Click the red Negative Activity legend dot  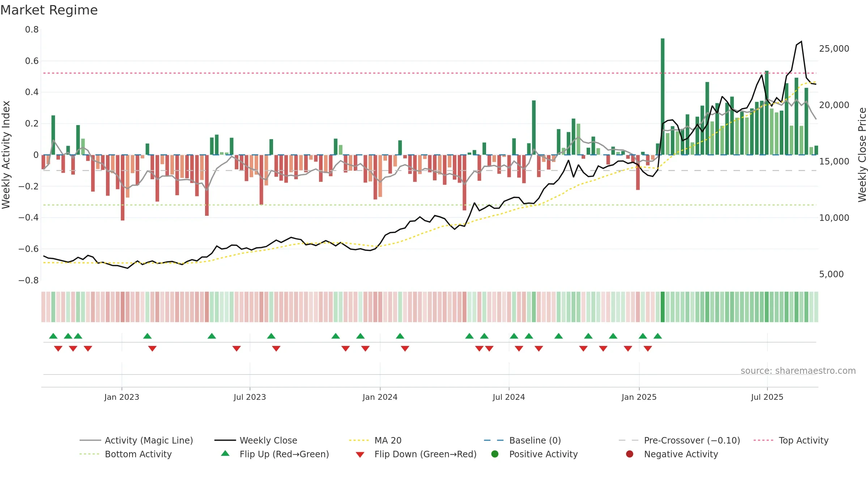(x=630, y=454)
